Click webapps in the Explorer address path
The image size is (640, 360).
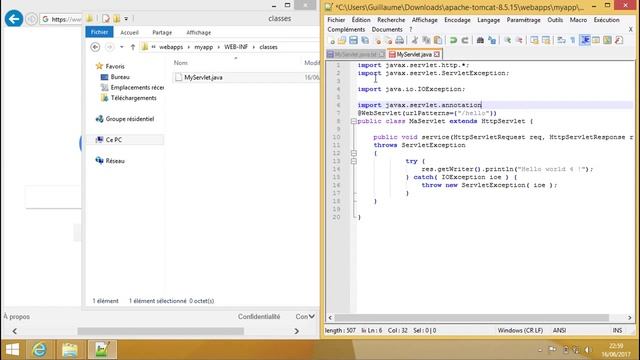point(171,47)
